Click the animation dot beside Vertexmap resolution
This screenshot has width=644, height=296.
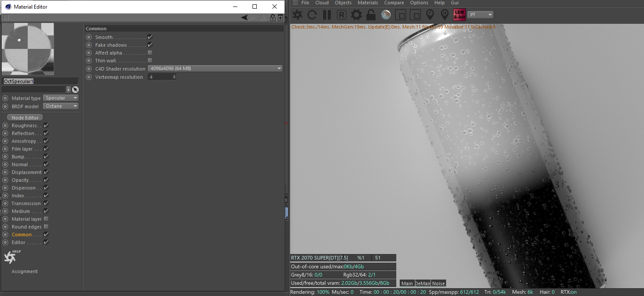(x=89, y=77)
